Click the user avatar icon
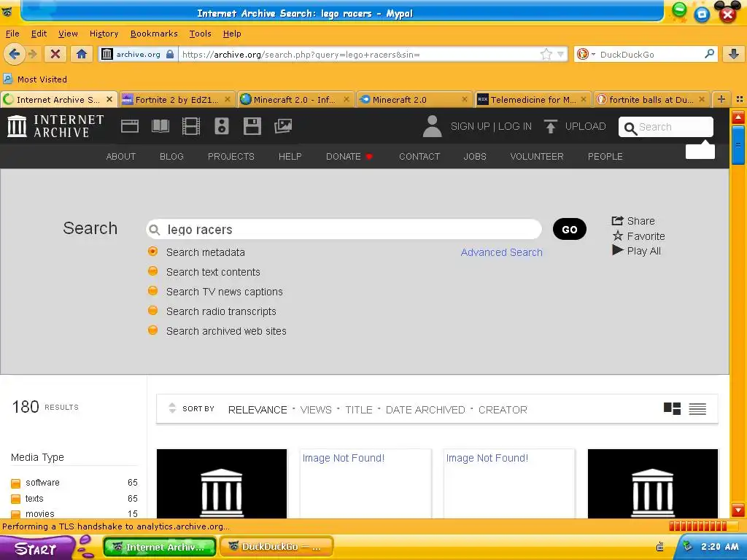 (432, 126)
